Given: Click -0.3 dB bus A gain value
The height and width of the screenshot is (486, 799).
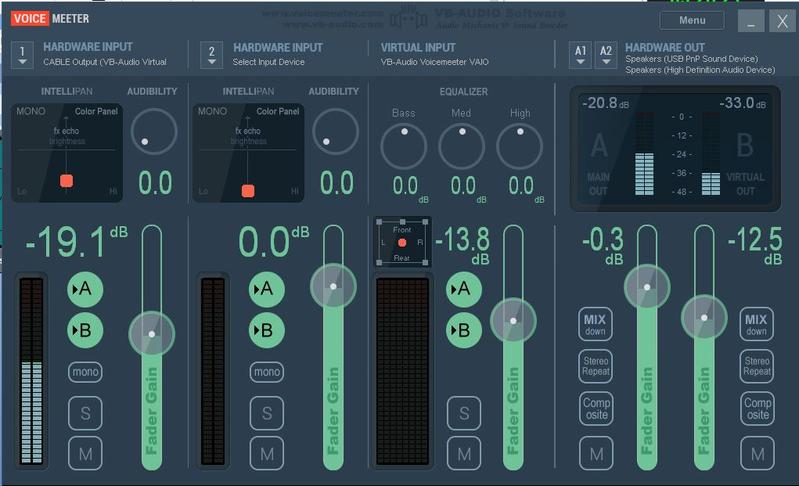Looking at the screenshot, I should 603,245.
